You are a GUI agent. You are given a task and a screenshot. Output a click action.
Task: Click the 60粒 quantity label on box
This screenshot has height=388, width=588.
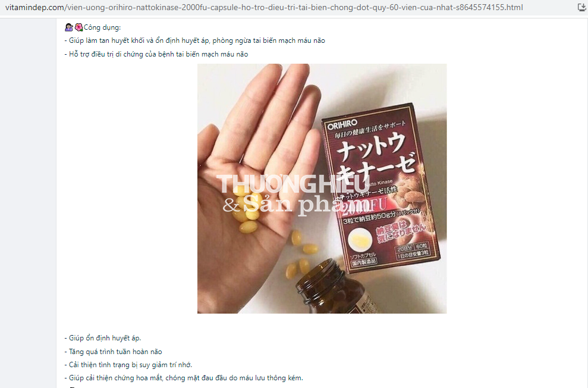422,246
